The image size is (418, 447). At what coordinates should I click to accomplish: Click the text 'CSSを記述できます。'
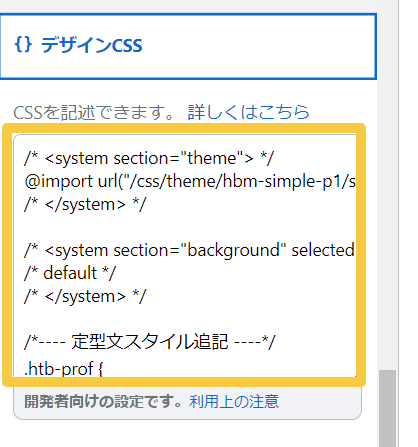94,112
